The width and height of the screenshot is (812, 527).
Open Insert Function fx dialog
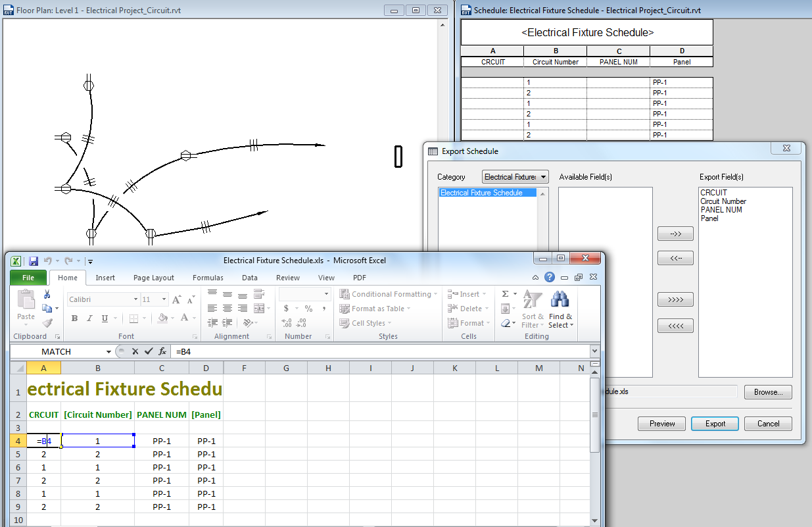click(x=162, y=352)
